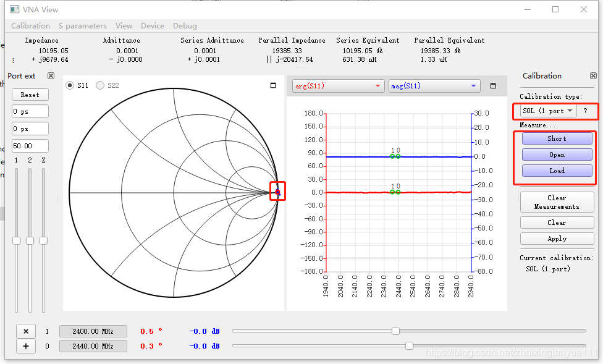Screen dimensions: 603x364
Task: Click the Series Equivalent 631.38 nH value
Action: tap(359, 60)
